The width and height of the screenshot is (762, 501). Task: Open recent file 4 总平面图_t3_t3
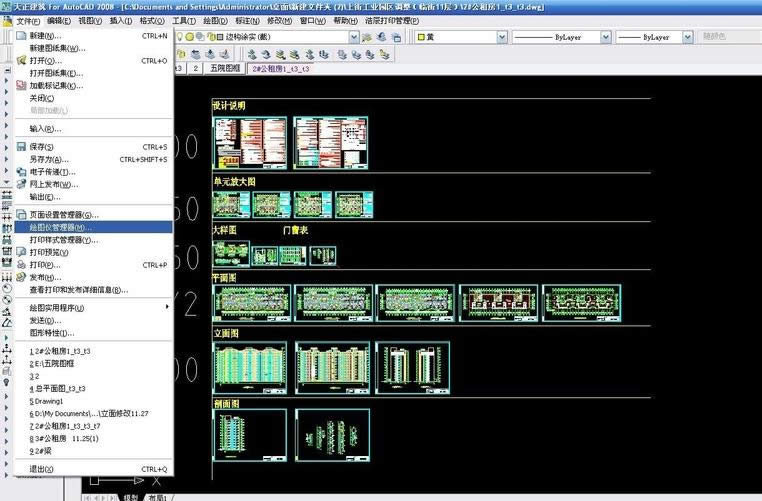click(x=58, y=388)
